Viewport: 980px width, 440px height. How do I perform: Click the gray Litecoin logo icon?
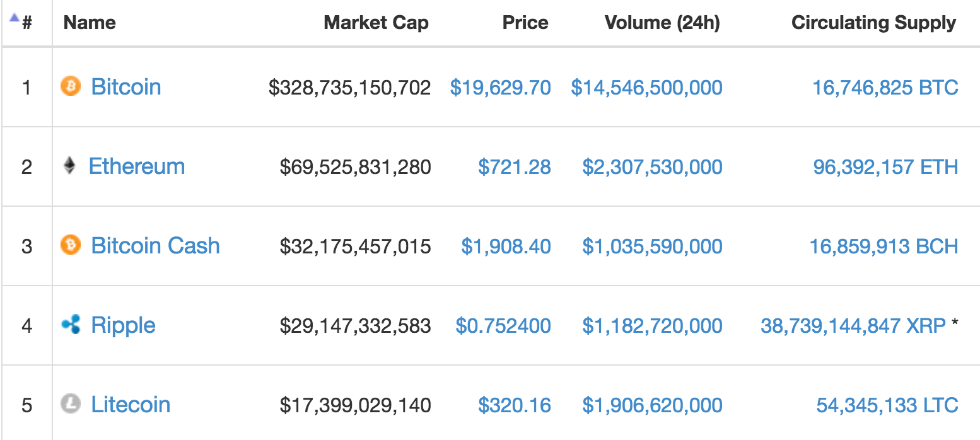tap(71, 403)
